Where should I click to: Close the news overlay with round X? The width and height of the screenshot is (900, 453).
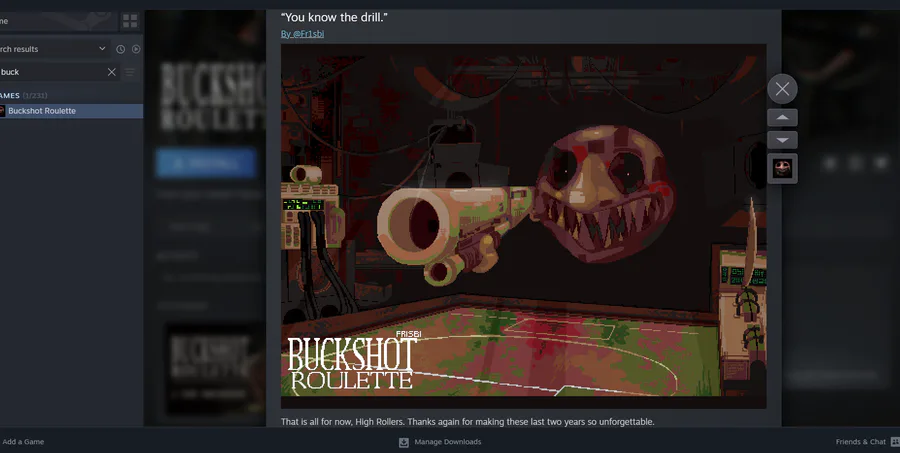click(782, 89)
